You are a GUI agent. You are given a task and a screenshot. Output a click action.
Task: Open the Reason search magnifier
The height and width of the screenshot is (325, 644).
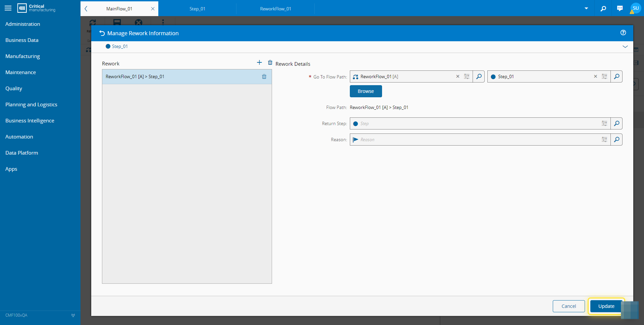coord(616,140)
